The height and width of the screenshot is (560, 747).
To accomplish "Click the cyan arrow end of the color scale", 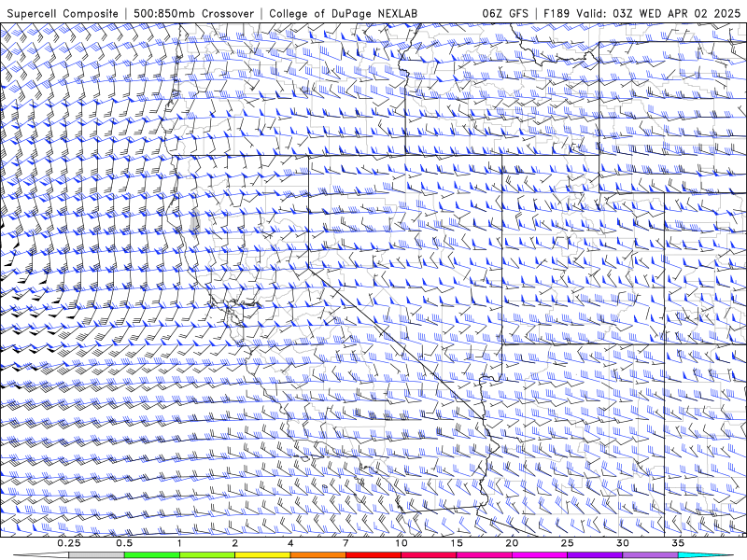I will pos(706,555).
